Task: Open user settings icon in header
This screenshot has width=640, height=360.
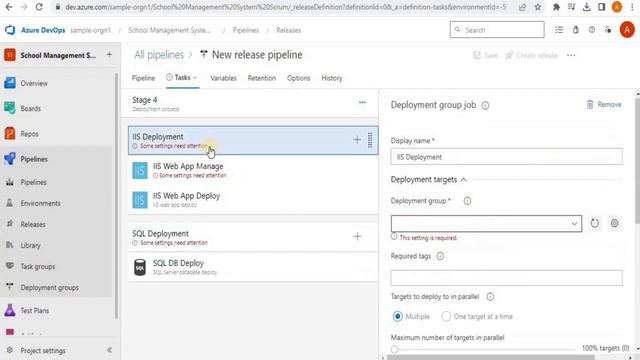Action: tap(608, 30)
